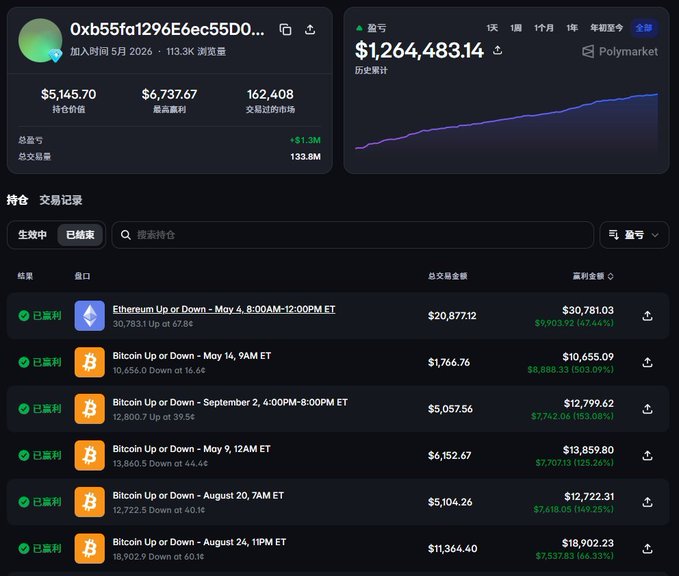Screen dimensions: 679x576
Task: Click the 结果 column header
Action: [25, 276]
